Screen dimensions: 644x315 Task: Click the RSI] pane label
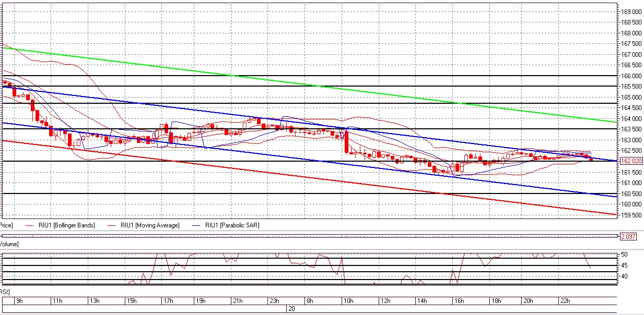tap(5, 292)
